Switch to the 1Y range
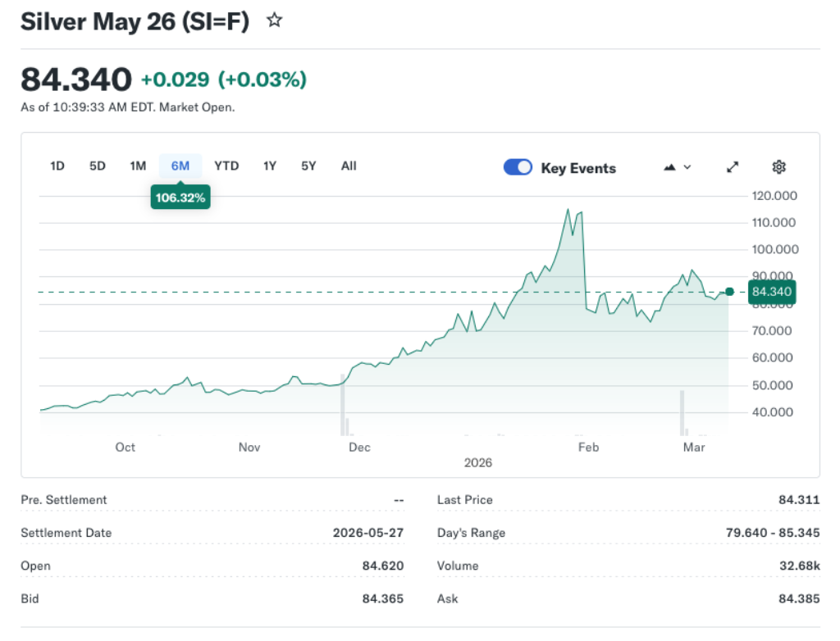 (x=270, y=166)
